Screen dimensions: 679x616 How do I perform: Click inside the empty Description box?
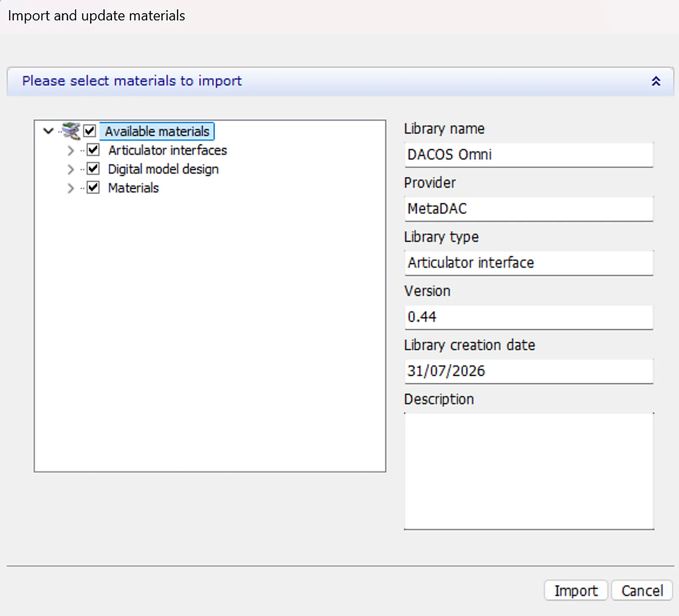pos(529,471)
